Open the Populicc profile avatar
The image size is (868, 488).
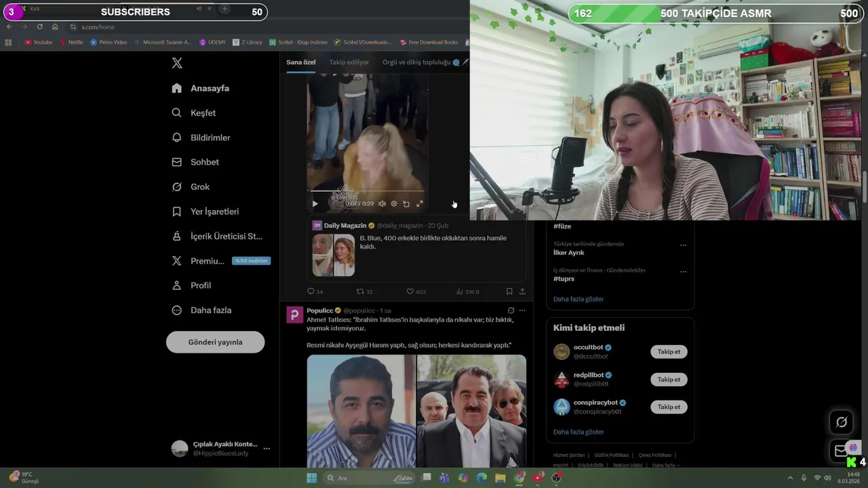294,314
